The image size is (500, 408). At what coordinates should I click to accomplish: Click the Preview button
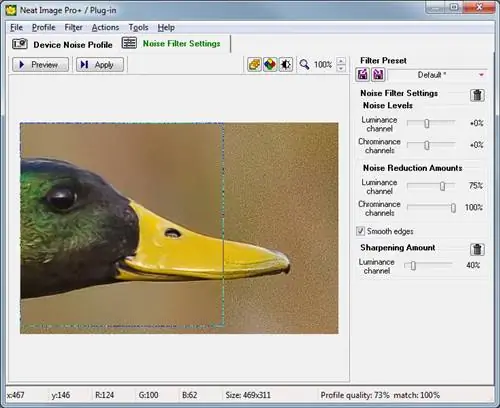(x=40, y=64)
